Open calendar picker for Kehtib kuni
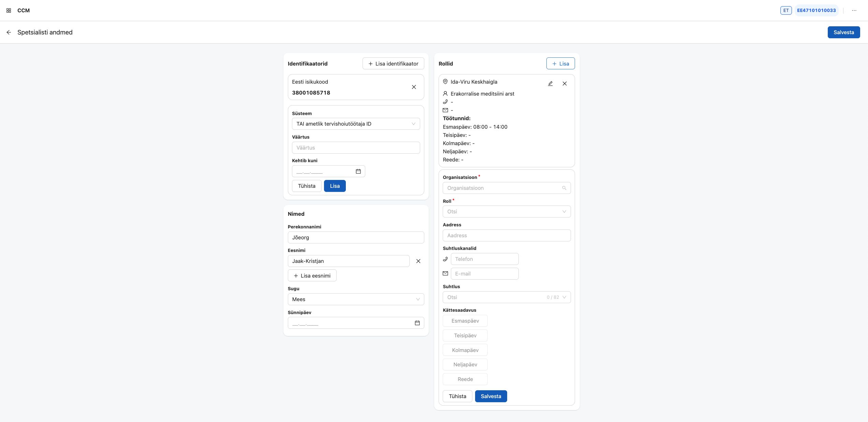 [x=358, y=171]
